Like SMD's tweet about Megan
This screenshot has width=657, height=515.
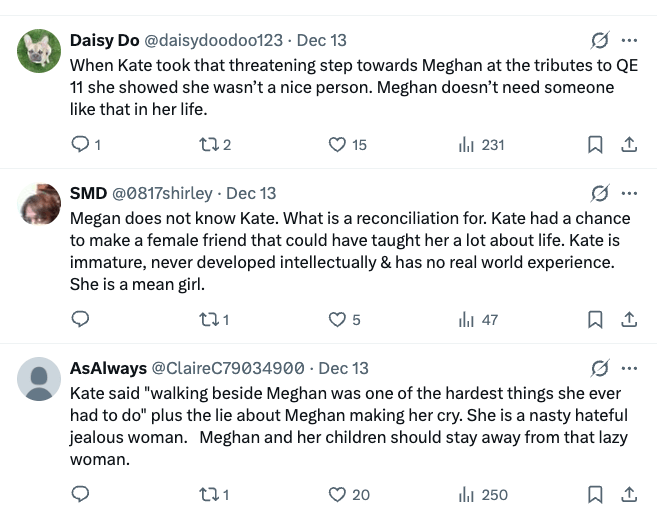338,320
